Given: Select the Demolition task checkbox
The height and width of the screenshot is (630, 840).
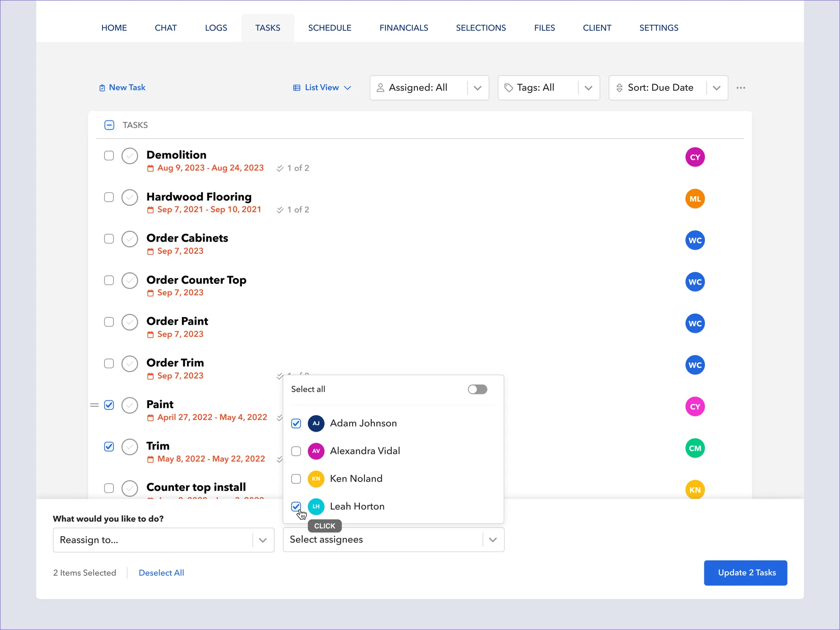Looking at the screenshot, I should pos(109,156).
